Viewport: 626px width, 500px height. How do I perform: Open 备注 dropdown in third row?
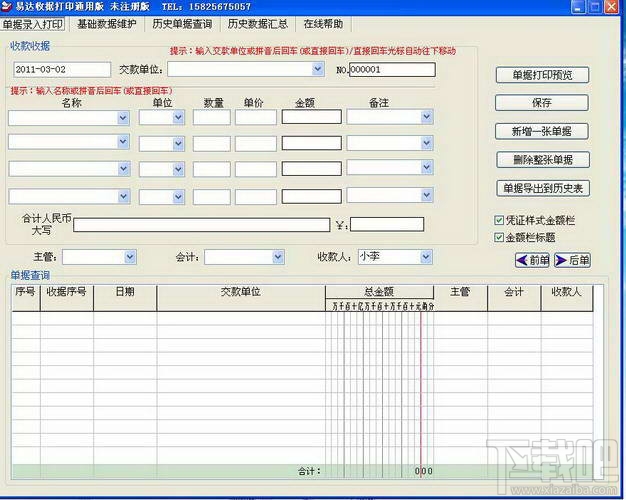point(427,167)
